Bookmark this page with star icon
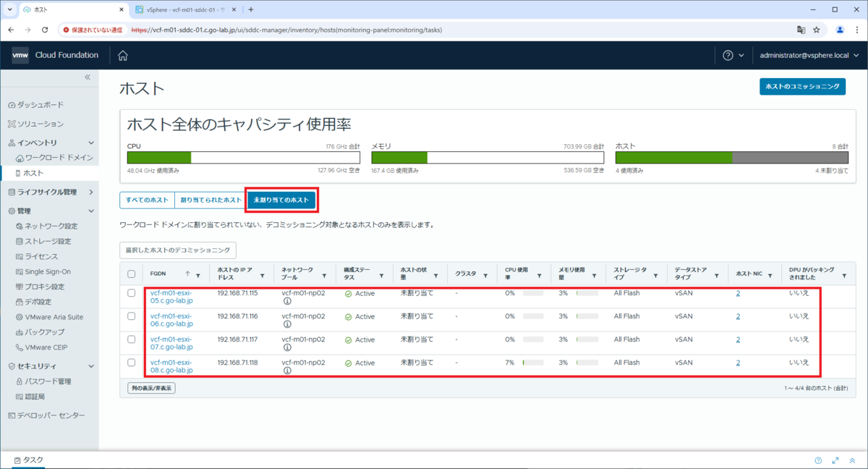Image resolution: width=868 pixels, height=469 pixels. tap(817, 30)
